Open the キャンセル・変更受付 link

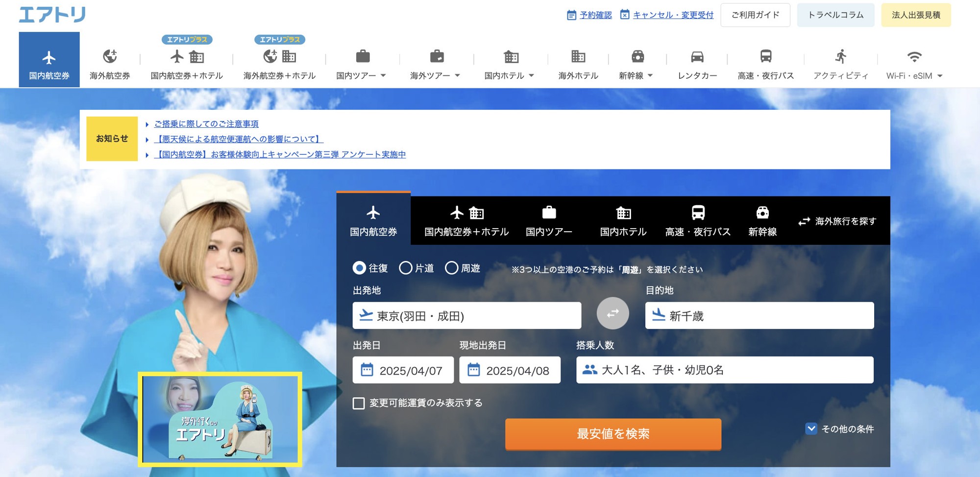(673, 15)
